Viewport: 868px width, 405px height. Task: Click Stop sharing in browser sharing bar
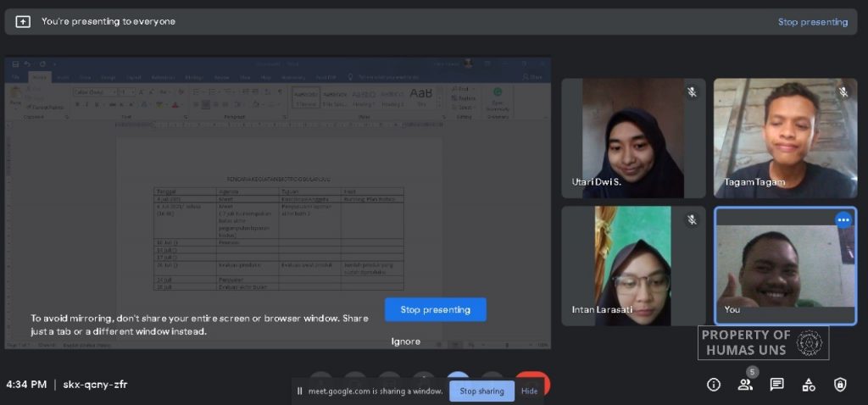482,391
